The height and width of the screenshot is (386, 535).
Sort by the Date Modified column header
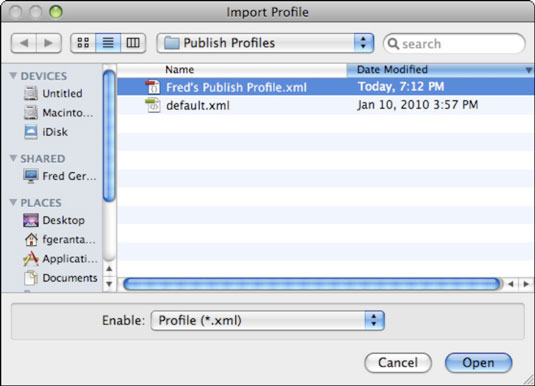pyautogui.click(x=440, y=70)
